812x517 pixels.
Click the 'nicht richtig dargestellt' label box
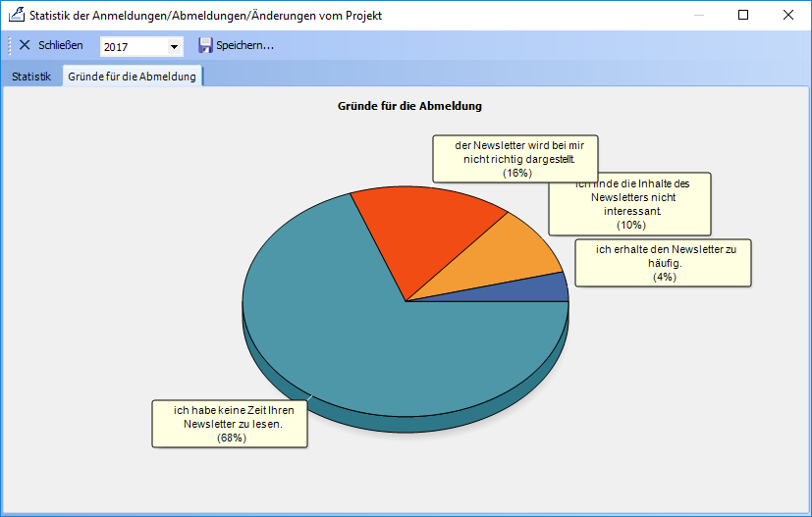point(515,159)
